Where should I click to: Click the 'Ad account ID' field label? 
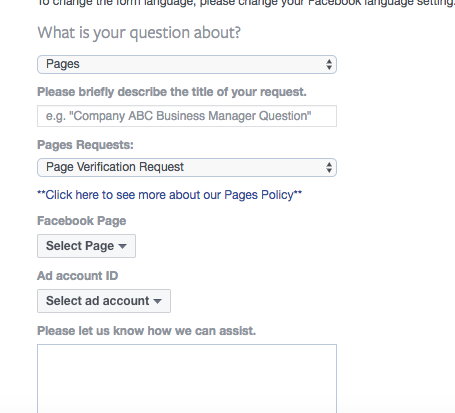(78, 276)
